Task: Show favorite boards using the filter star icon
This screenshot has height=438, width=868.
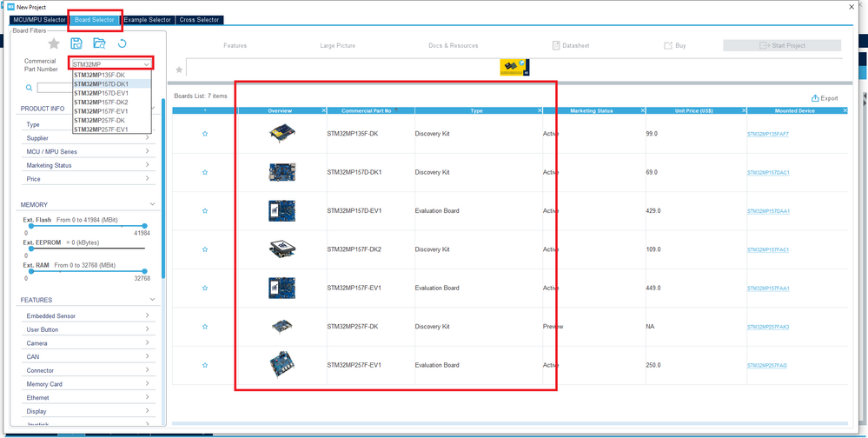Action: (x=54, y=43)
